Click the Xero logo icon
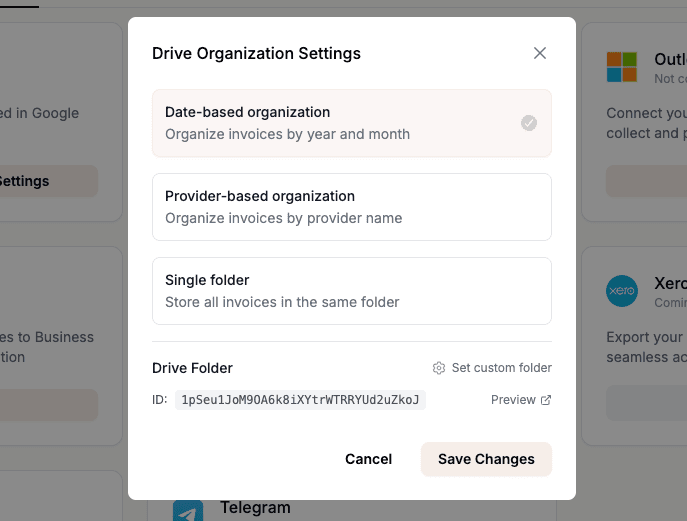Screen dimensions: 687x521 pos(622,291)
